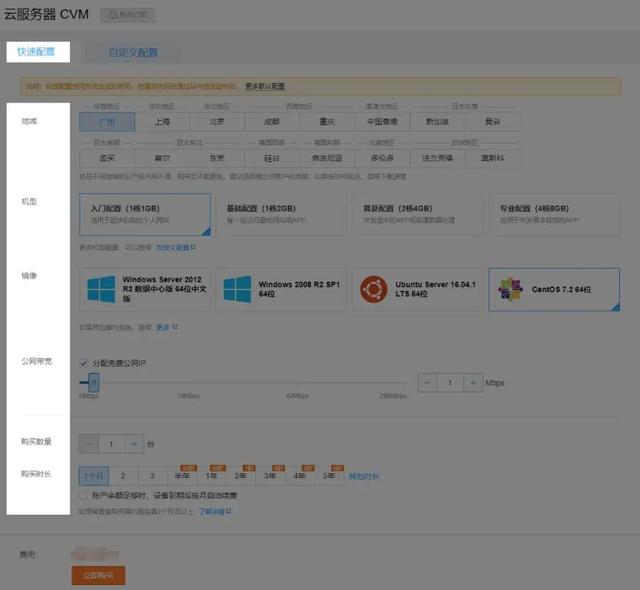Select the 半年 purchase duration
This screenshot has width=640, height=590.
(x=182, y=476)
